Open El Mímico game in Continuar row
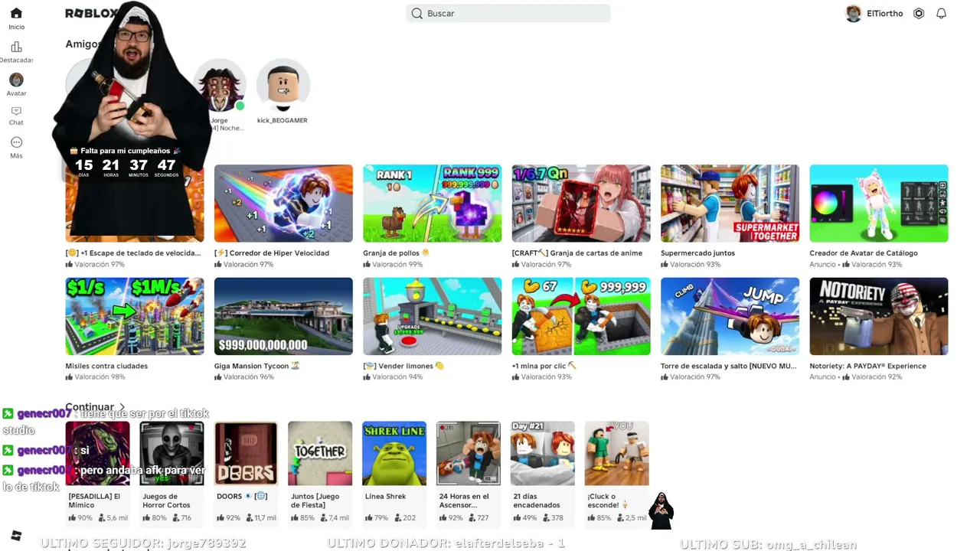The height and width of the screenshot is (551, 980). click(97, 453)
